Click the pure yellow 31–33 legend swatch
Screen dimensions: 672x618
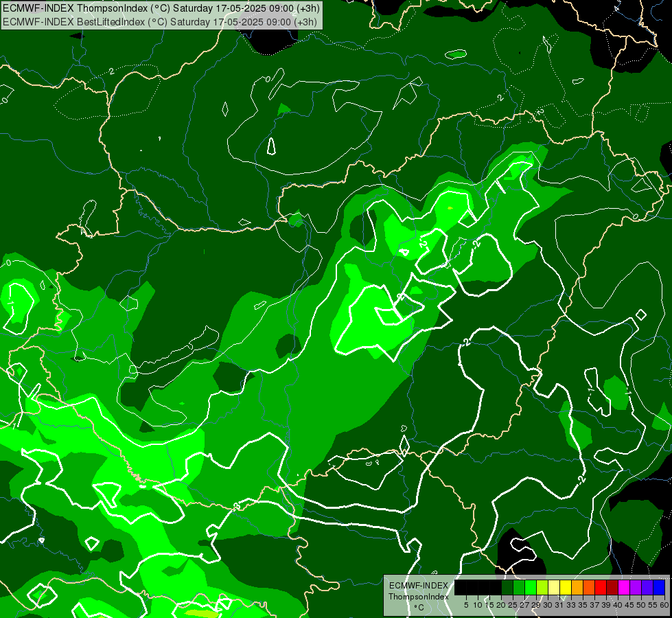[x=566, y=587]
